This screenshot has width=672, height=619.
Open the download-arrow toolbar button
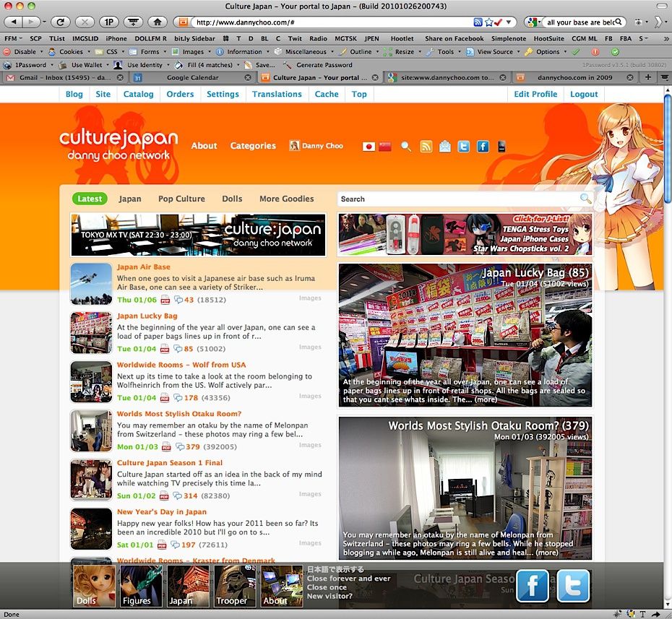click(133, 22)
